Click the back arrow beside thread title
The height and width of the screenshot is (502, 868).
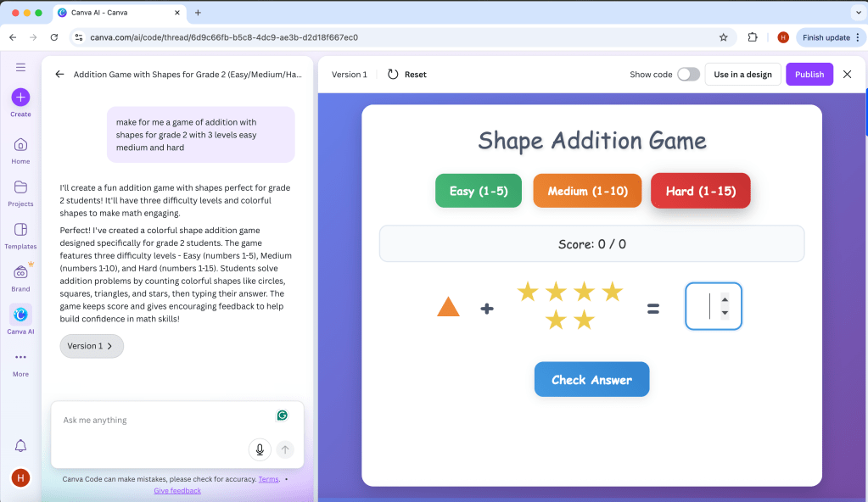click(x=59, y=75)
